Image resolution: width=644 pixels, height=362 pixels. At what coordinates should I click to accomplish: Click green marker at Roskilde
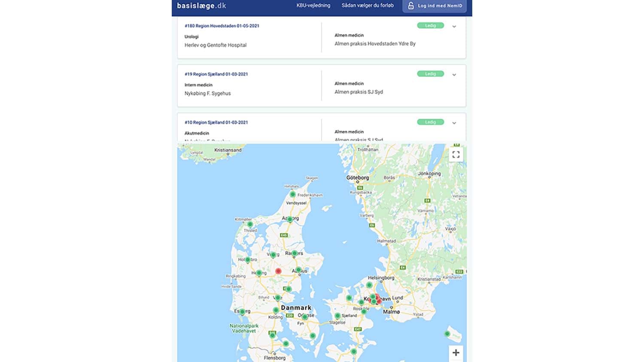coord(361,303)
